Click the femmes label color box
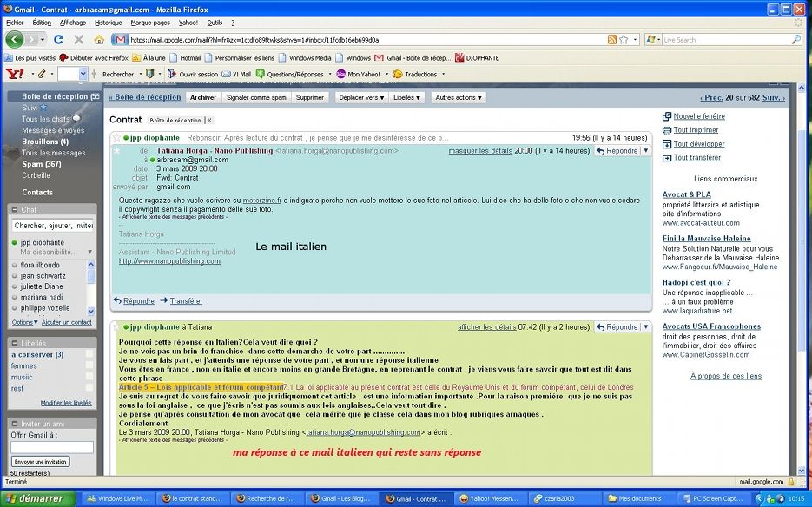Image resolution: width=812 pixels, height=507 pixels. coord(89,365)
